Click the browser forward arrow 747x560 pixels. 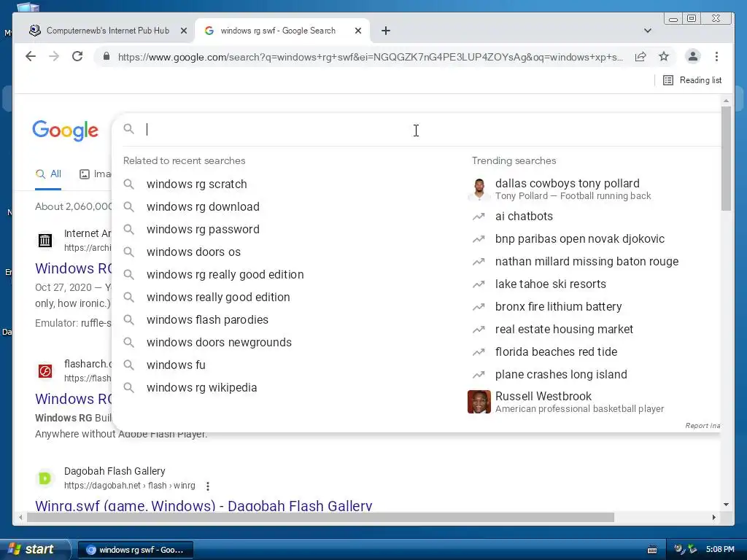pyautogui.click(x=54, y=57)
